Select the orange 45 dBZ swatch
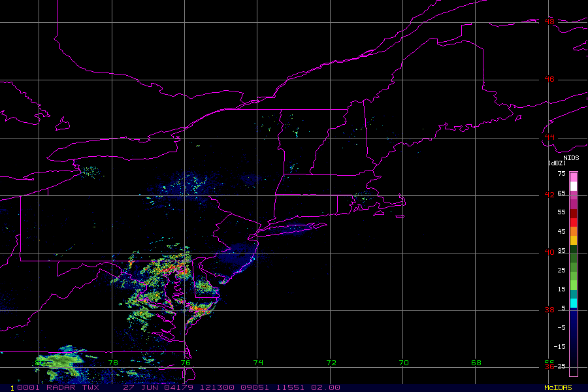The width and height of the screenshot is (588, 392). [x=574, y=231]
